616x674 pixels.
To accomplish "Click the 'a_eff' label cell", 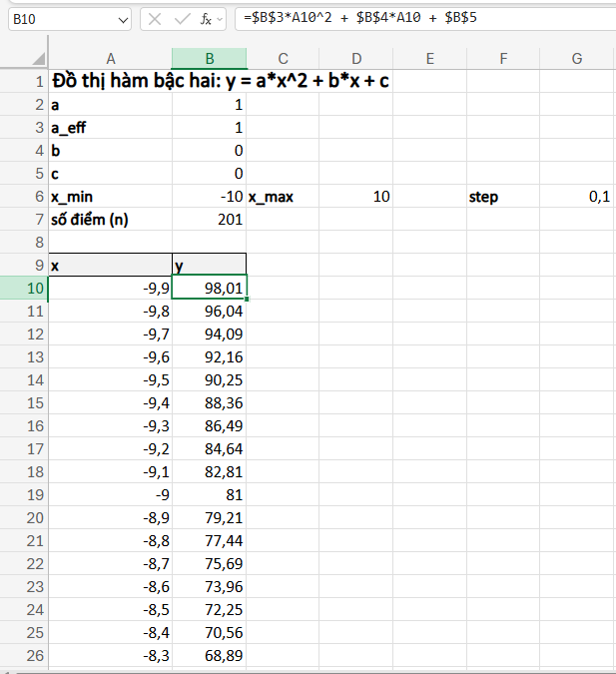I will (111, 127).
